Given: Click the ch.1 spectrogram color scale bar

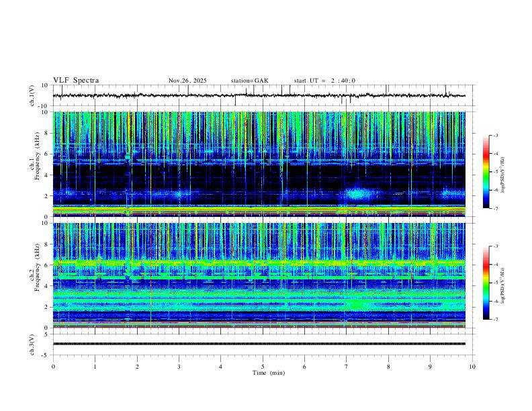Looking at the screenshot, I should click(x=486, y=172).
